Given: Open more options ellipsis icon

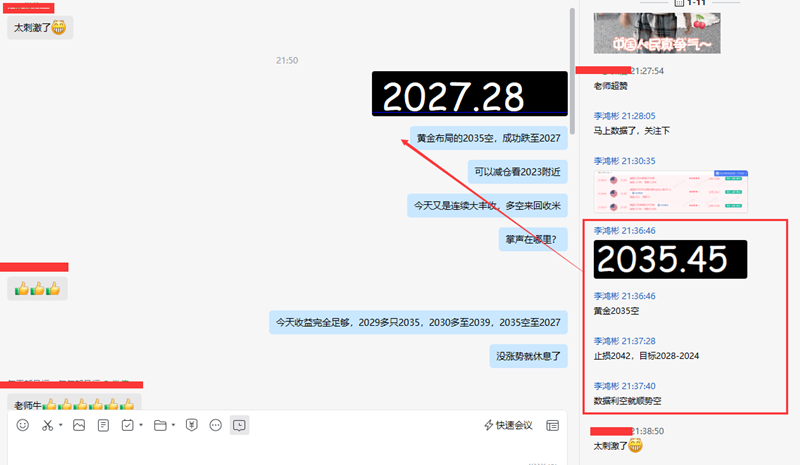Looking at the screenshot, I should (216, 425).
